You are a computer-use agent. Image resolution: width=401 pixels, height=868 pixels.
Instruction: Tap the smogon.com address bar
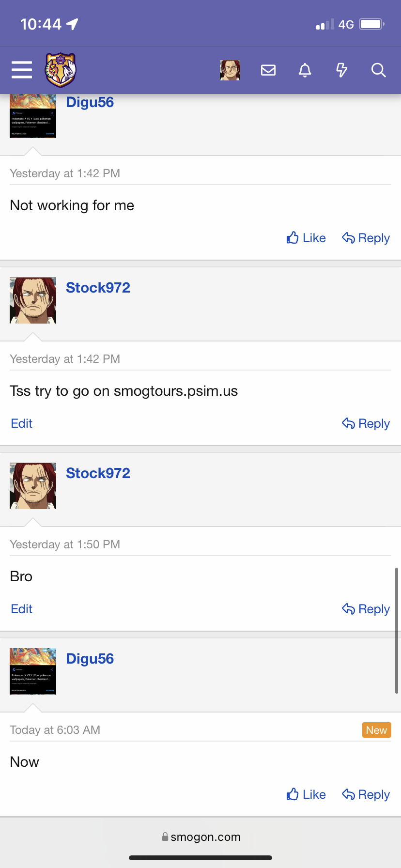tap(200, 837)
